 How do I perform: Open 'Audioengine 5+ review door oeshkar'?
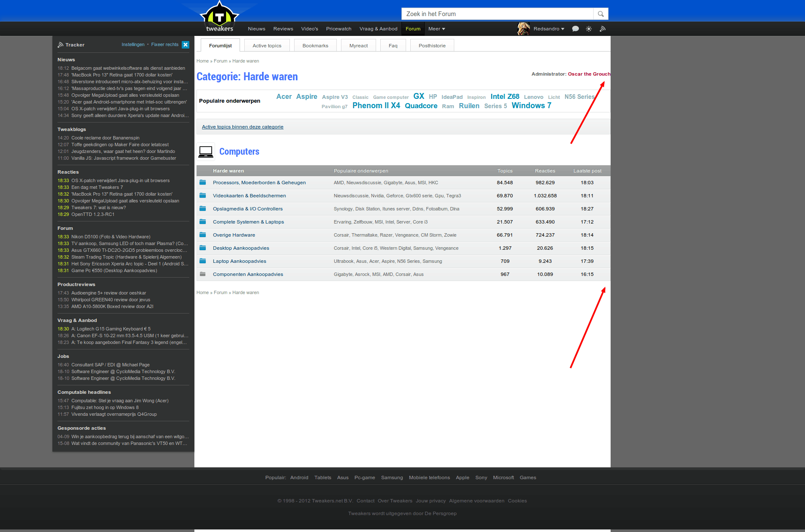tap(109, 293)
